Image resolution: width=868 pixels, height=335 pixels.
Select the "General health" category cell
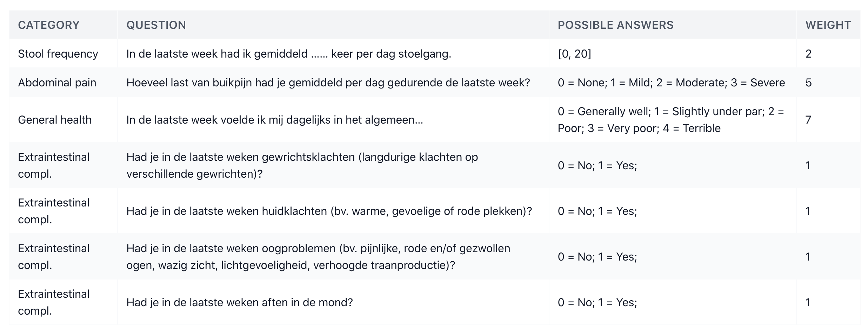click(55, 120)
